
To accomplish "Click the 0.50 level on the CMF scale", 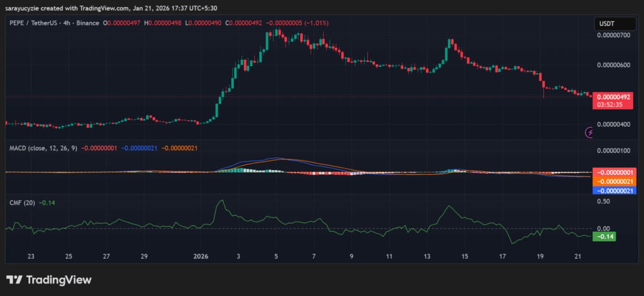I will [602, 201].
